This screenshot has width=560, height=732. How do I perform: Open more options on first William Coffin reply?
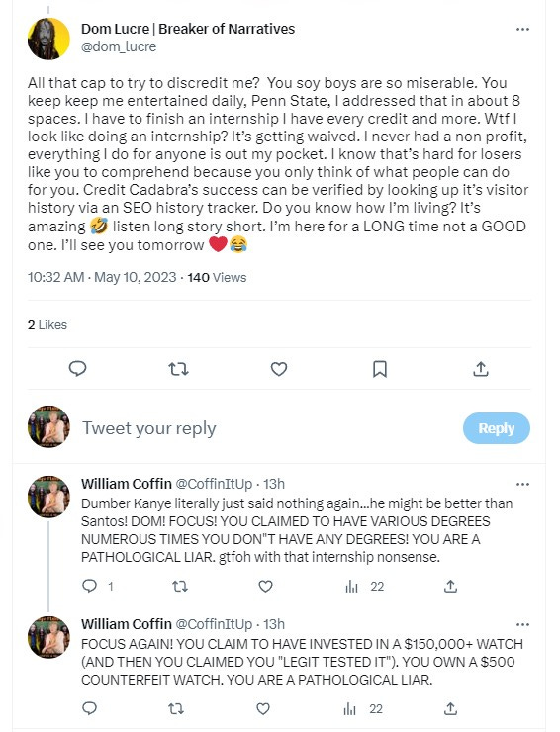(x=522, y=484)
